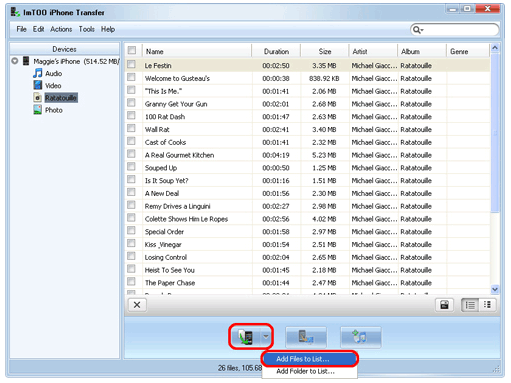
Task: Select the song "A New Deal"
Action: point(162,193)
